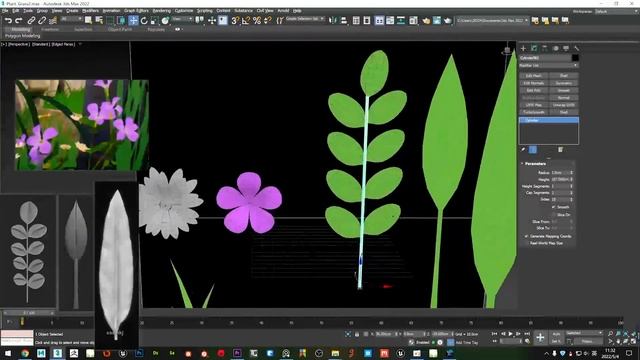Collapse the Parameters rollout

[535, 164]
